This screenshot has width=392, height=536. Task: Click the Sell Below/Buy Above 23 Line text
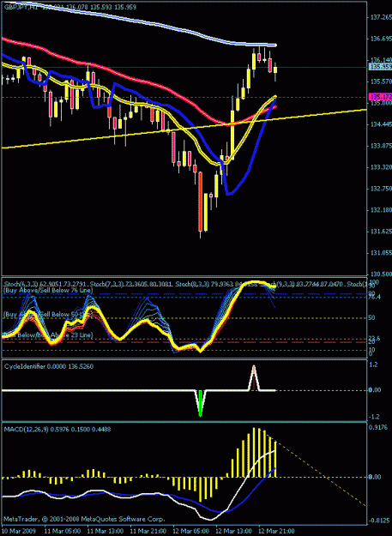point(47,335)
